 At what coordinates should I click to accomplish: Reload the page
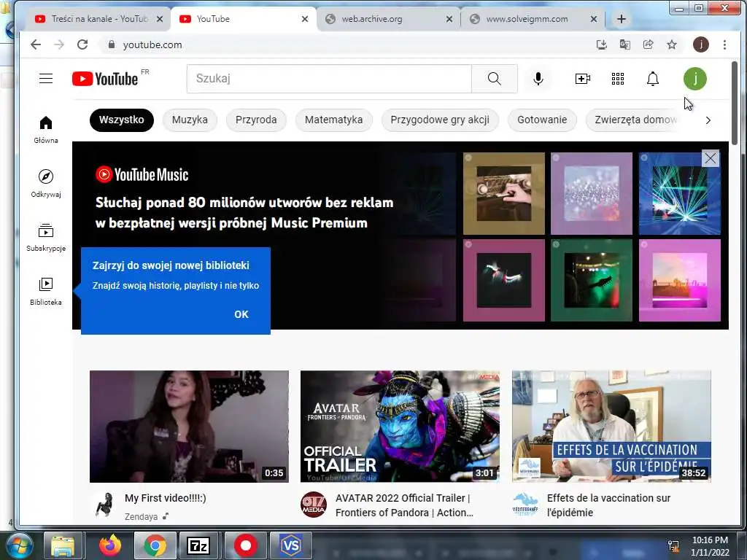coord(82,44)
